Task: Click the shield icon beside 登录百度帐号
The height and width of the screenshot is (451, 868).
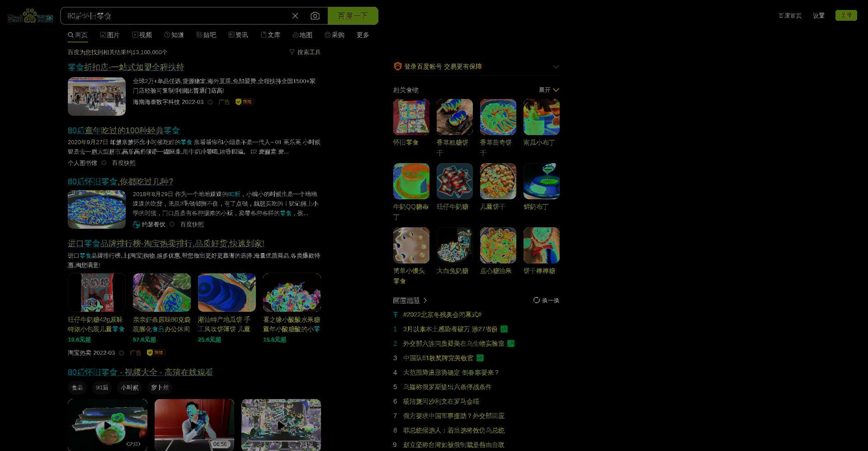Action: point(398,66)
